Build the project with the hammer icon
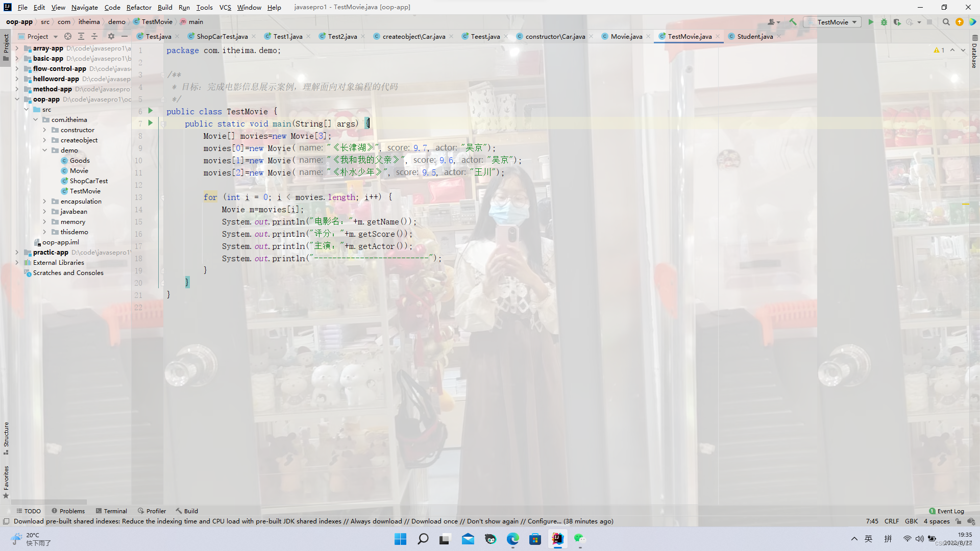The height and width of the screenshot is (551, 980). coord(793,22)
